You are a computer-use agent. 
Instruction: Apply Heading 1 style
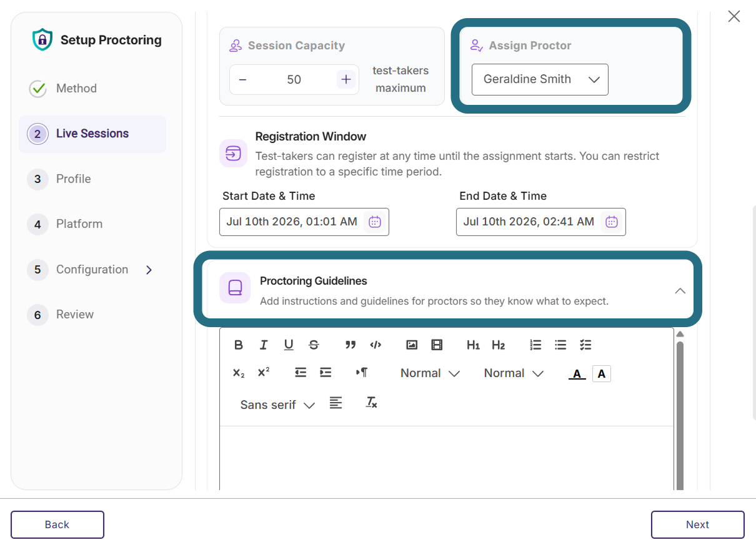[473, 345]
